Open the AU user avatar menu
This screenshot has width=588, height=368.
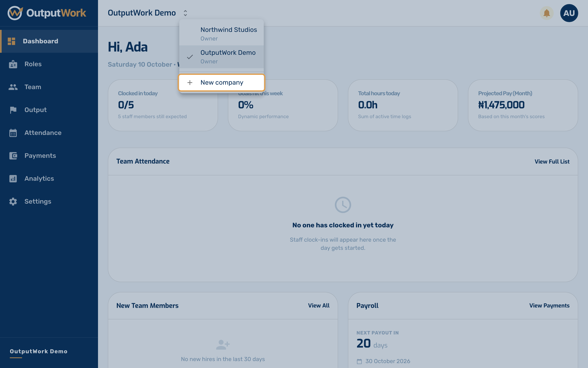tap(569, 13)
